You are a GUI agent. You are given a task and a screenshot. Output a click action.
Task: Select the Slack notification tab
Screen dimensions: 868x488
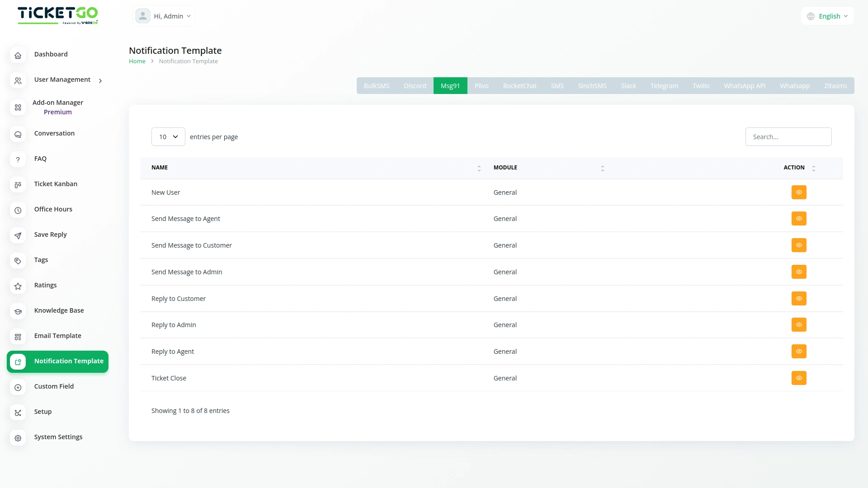628,86
